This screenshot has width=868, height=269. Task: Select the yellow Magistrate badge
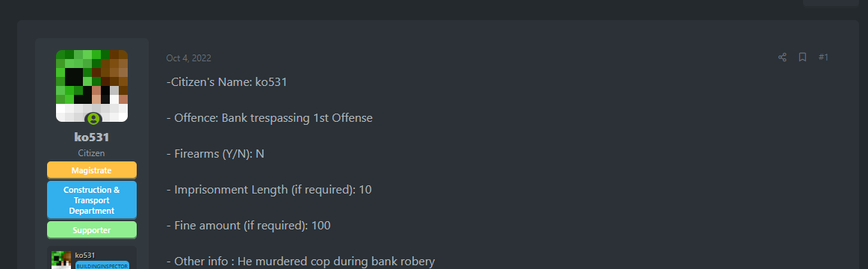coord(92,170)
